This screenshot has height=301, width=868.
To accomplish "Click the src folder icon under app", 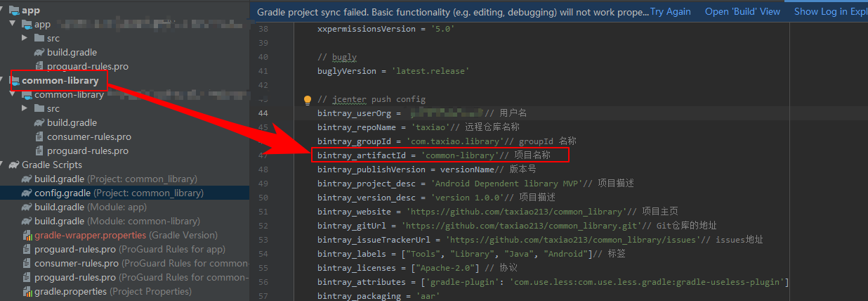I will tap(40, 38).
